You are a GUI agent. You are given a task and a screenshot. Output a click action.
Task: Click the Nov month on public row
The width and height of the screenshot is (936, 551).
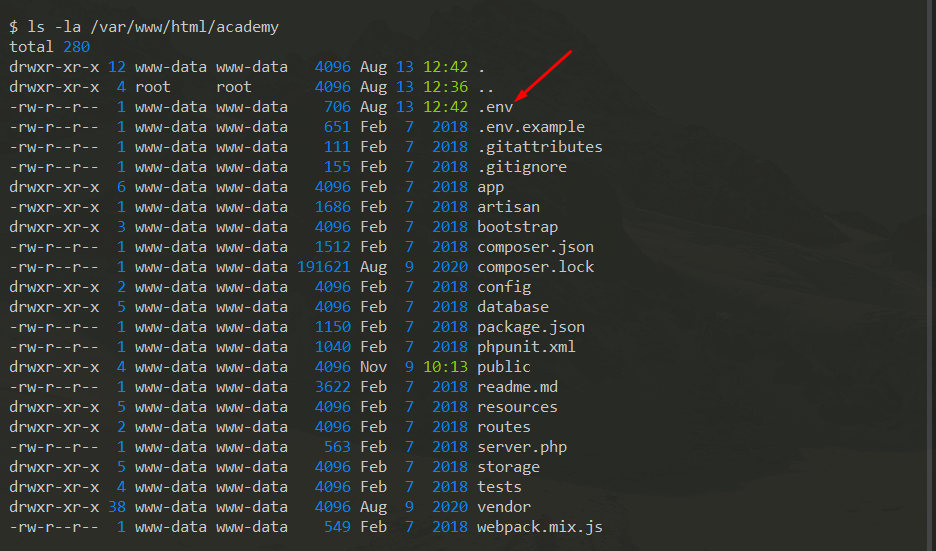[x=374, y=367]
